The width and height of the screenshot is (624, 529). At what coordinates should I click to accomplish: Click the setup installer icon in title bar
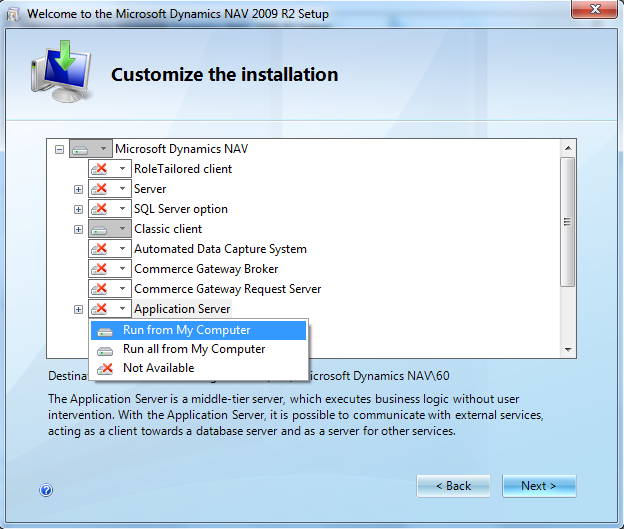click(x=13, y=14)
